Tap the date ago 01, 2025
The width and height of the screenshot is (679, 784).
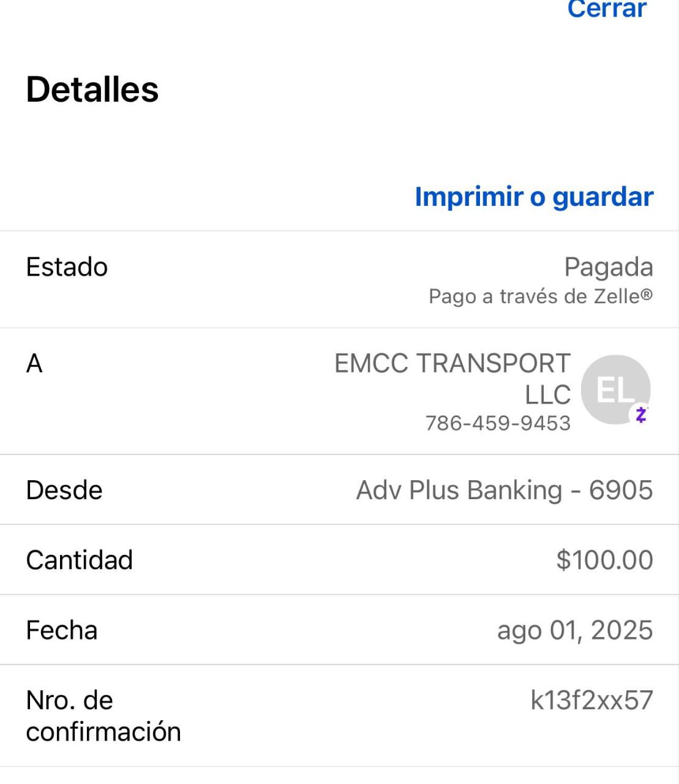[574, 630]
